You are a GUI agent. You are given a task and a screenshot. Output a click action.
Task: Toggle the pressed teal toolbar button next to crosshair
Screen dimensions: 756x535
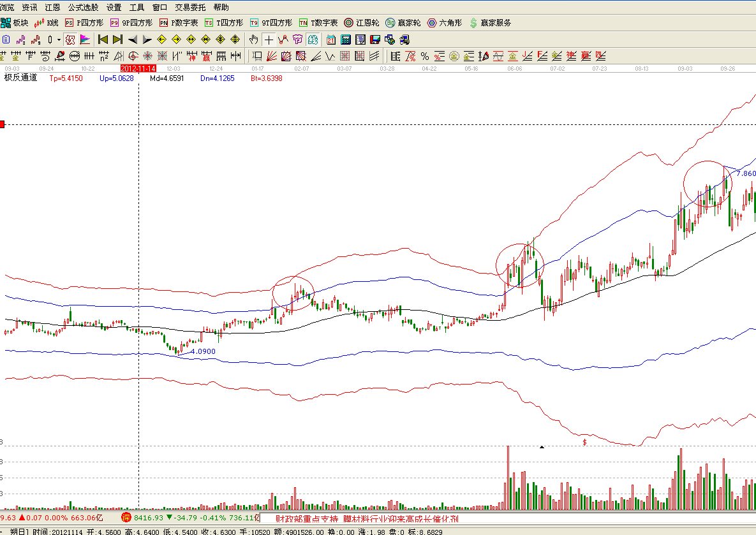[313, 40]
